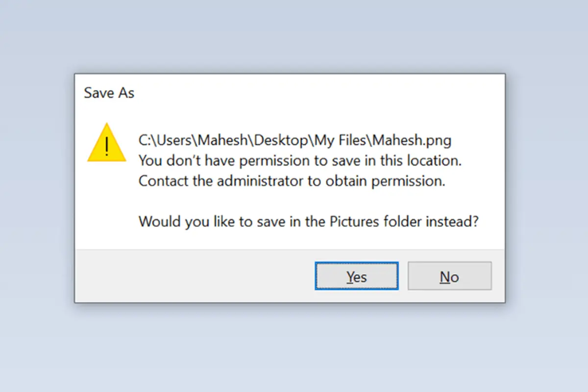Image resolution: width=588 pixels, height=392 pixels.
Task: Click the Save As title bar text
Action: 109,93
